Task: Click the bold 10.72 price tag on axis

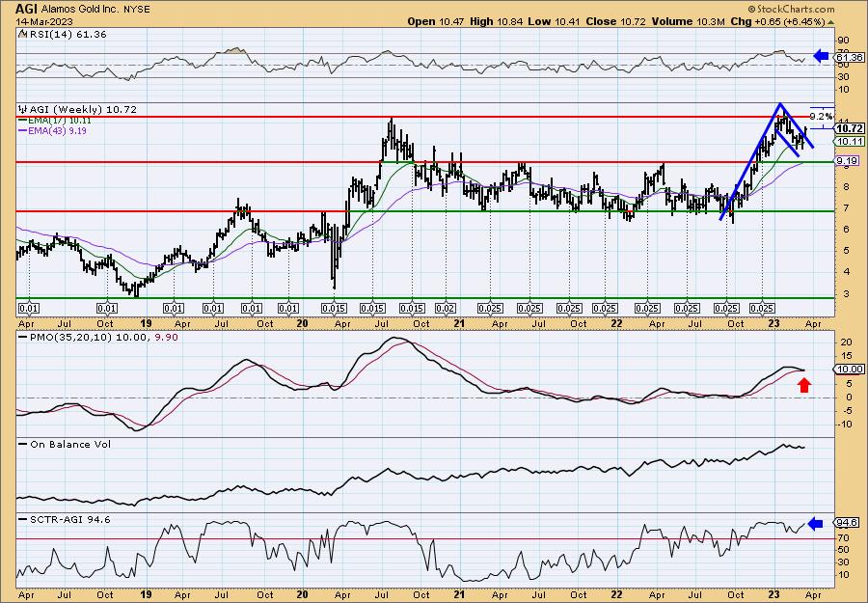Action: (x=849, y=128)
